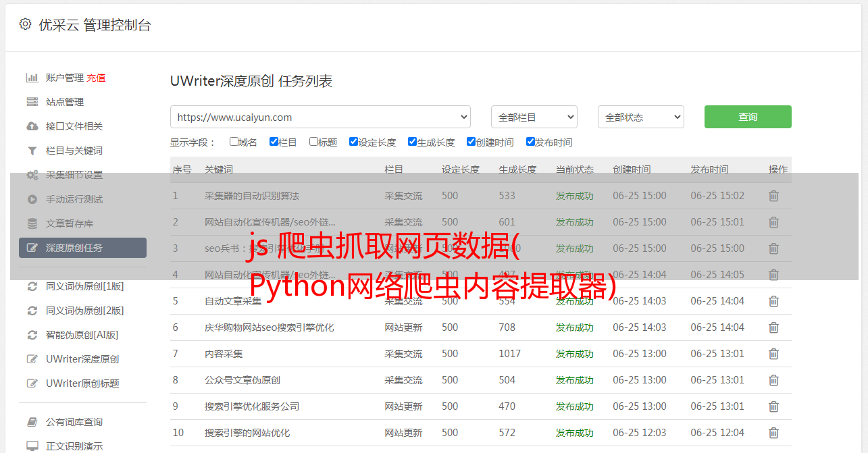Delete row 3 seo兵书 task
Viewport: 868px width, 453px height.
tap(773, 248)
